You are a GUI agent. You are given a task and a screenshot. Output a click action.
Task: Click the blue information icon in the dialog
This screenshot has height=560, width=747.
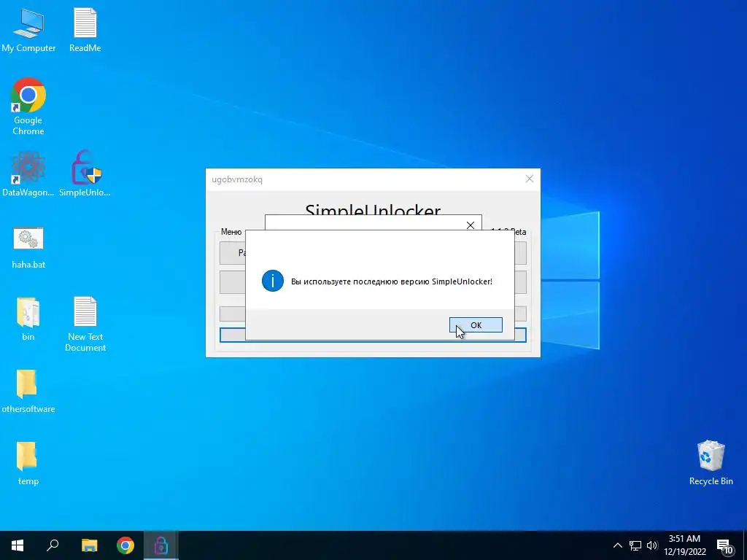(273, 281)
